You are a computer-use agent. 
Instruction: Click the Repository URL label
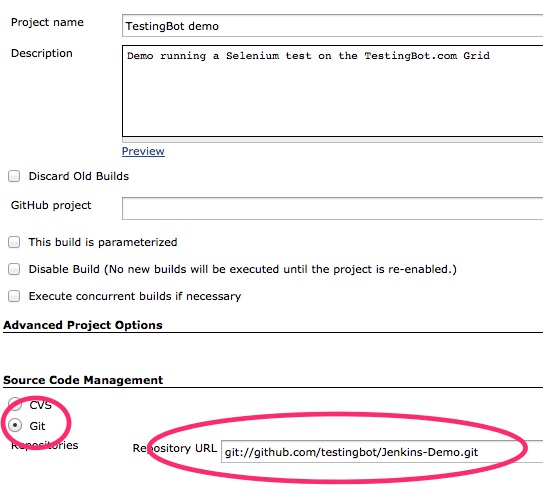175,448
